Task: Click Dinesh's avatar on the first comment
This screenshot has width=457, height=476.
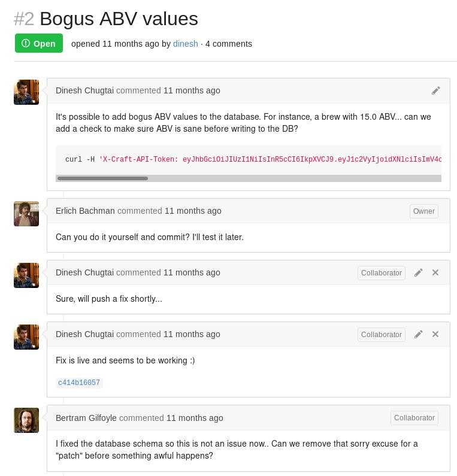Action: [26, 92]
